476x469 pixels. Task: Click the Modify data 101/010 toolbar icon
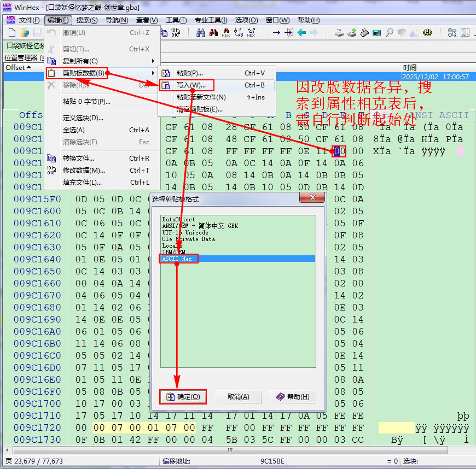point(176,32)
